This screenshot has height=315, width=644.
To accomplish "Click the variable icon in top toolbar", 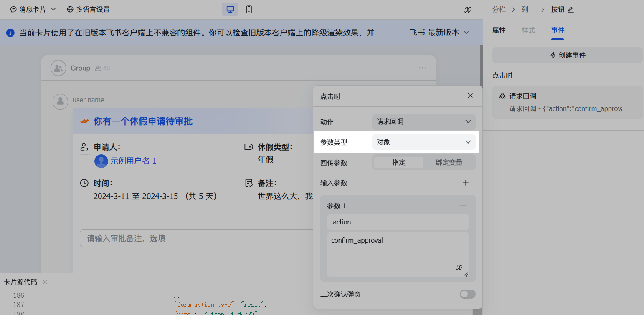I will click(x=468, y=9).
